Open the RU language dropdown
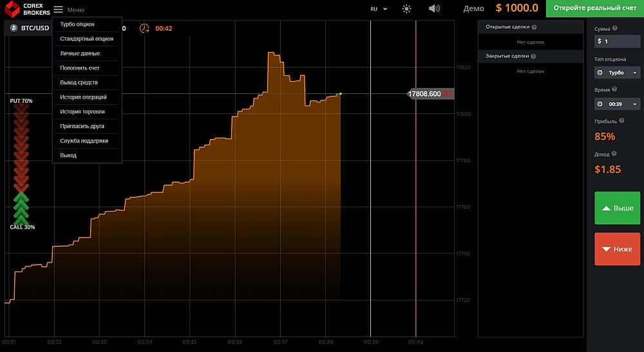Image resolution: width=644 pixels, height=352 pixels. (379, 8)
